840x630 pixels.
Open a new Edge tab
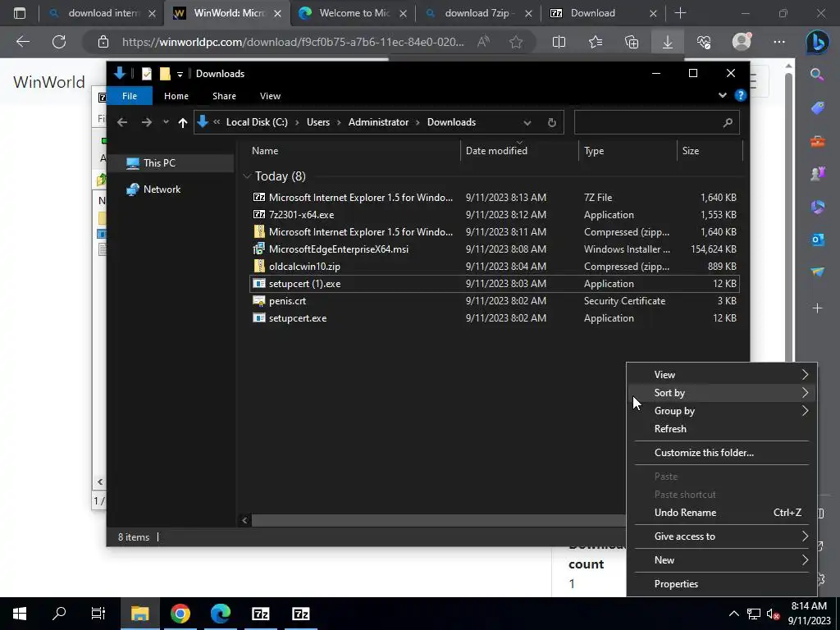[680, 13]
